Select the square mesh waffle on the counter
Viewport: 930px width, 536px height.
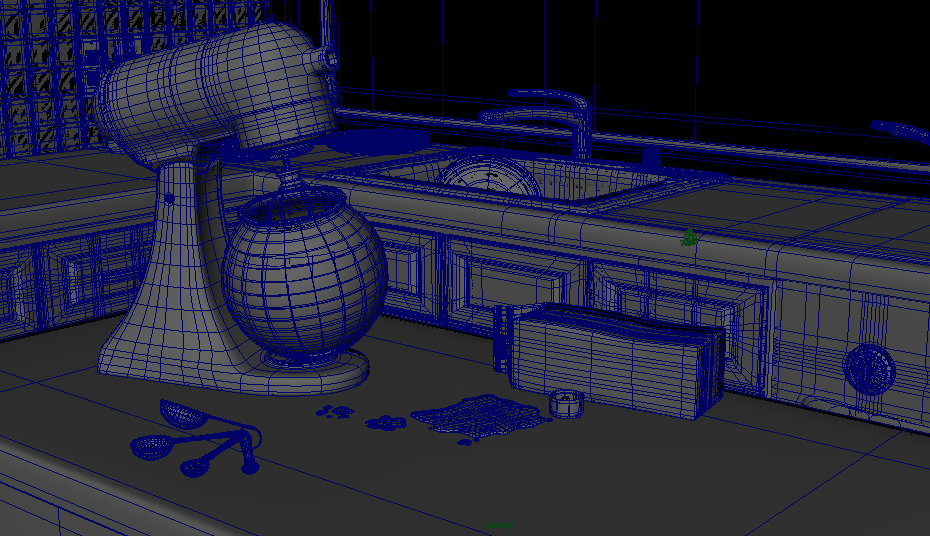click(x=478, y=416)
